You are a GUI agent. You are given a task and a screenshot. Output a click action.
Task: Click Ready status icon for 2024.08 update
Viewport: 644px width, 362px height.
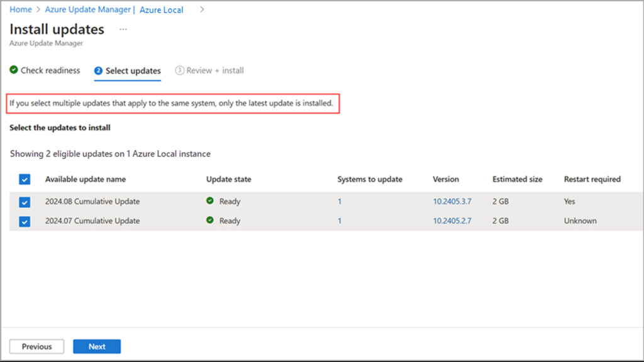pyautogui.click(x=210, y=202)
